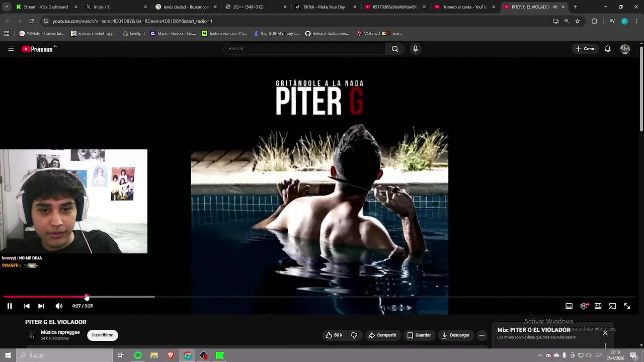Open more actions three-dot menu

coord(481,335)
